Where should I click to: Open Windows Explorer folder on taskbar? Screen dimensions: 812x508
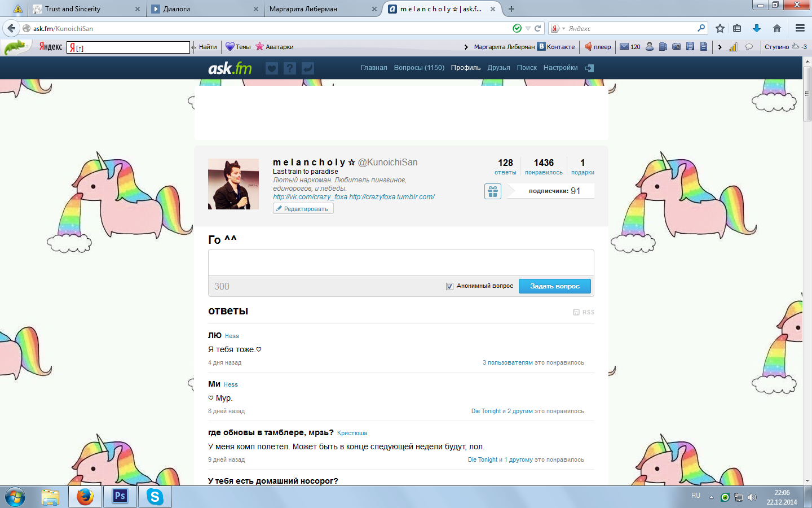tap(50, 497)
